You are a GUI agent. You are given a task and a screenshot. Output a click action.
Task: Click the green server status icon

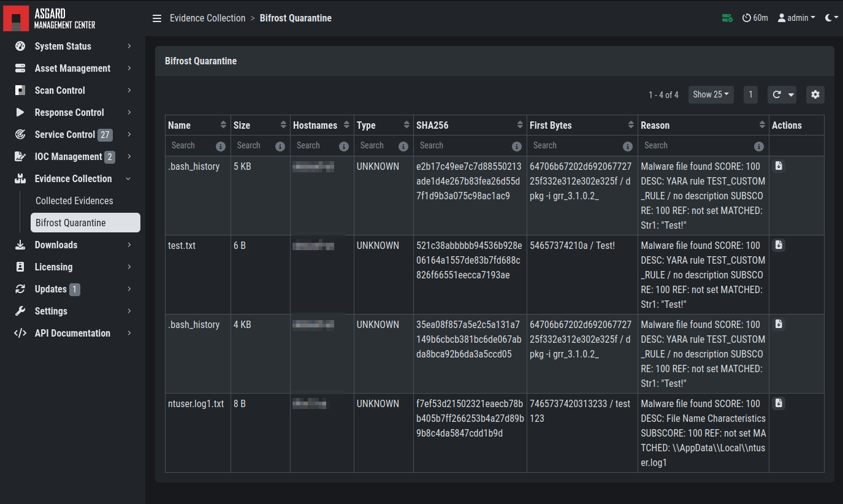(727, 18)
